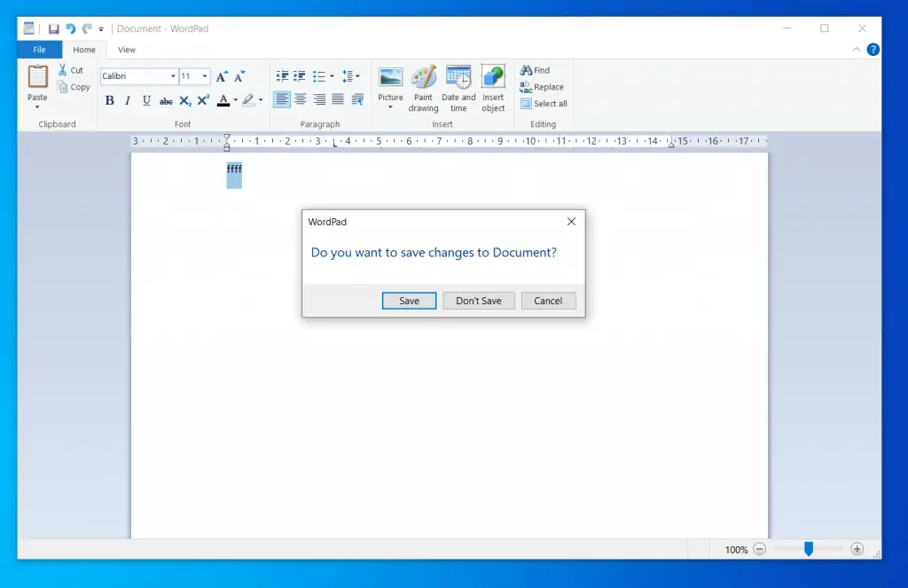Open the File menu
908x588 pixels.
[x=39, y=50]
